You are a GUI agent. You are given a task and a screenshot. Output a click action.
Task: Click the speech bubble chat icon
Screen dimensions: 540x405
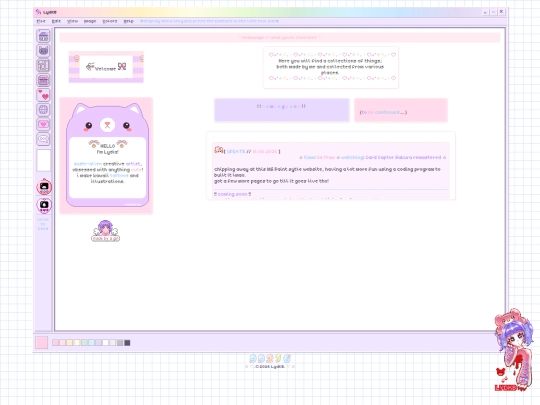43,139
